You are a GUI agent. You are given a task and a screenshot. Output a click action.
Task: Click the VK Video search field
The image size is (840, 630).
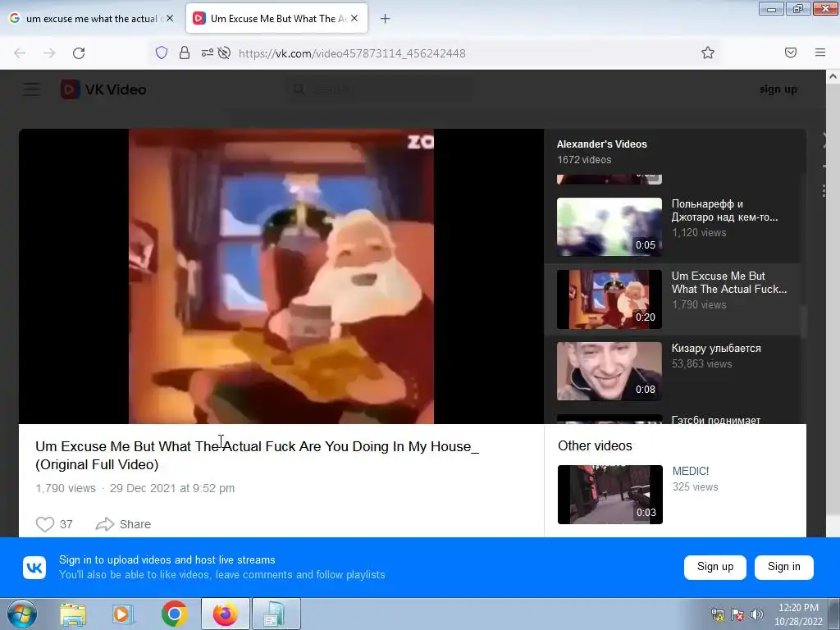379,89
